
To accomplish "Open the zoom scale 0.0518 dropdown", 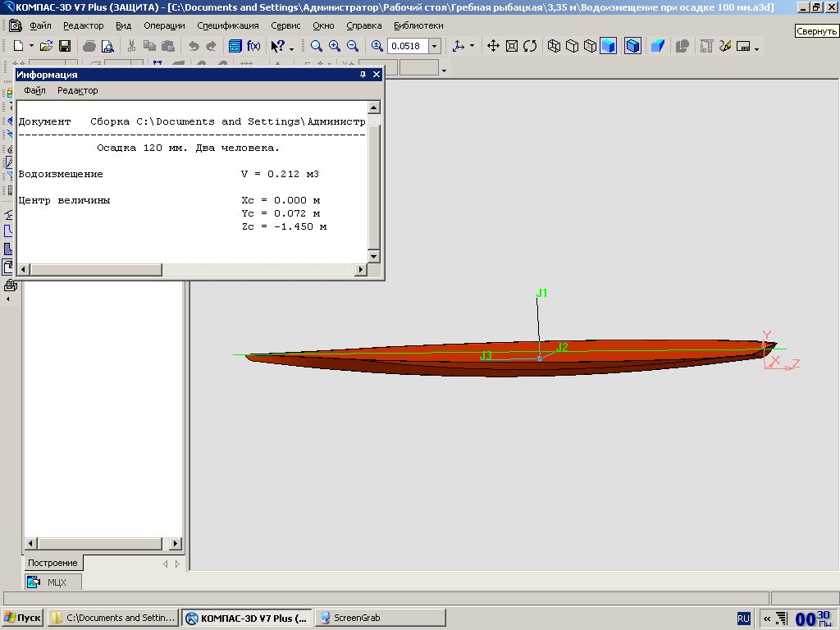I will (435, 47).
